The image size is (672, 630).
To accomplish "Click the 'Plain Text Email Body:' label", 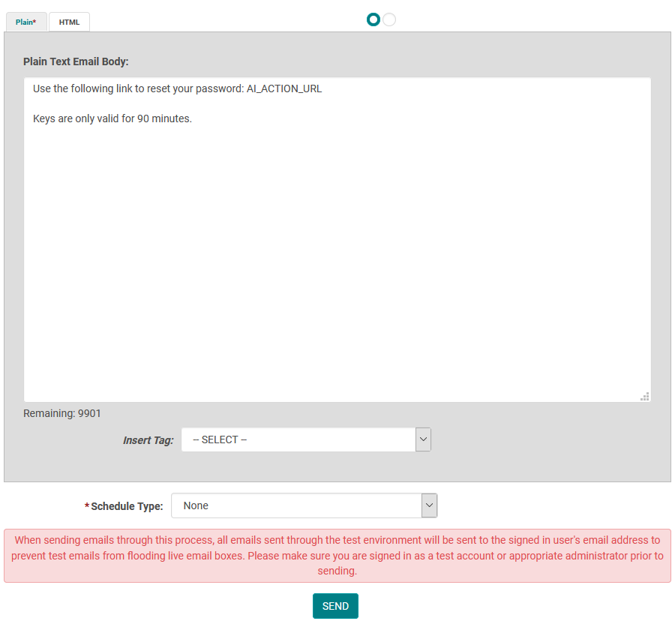I will pos(76,61).
